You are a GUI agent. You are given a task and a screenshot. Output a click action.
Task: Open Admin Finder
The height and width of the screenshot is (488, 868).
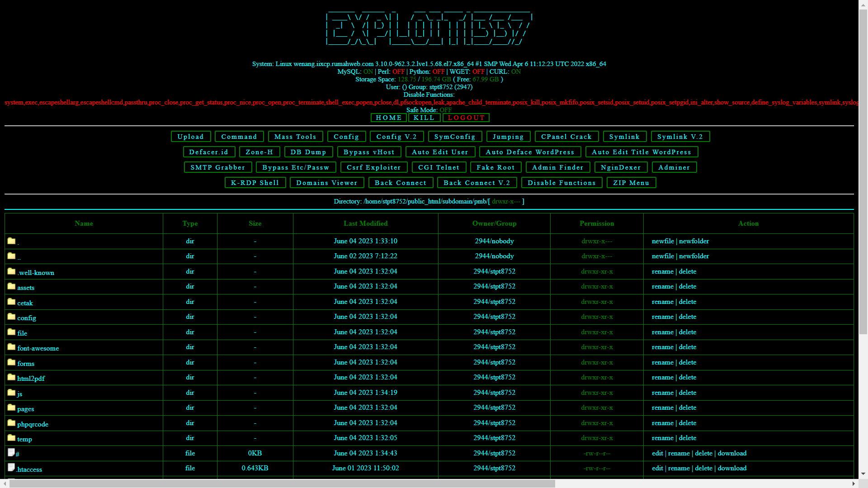(558, 167)
